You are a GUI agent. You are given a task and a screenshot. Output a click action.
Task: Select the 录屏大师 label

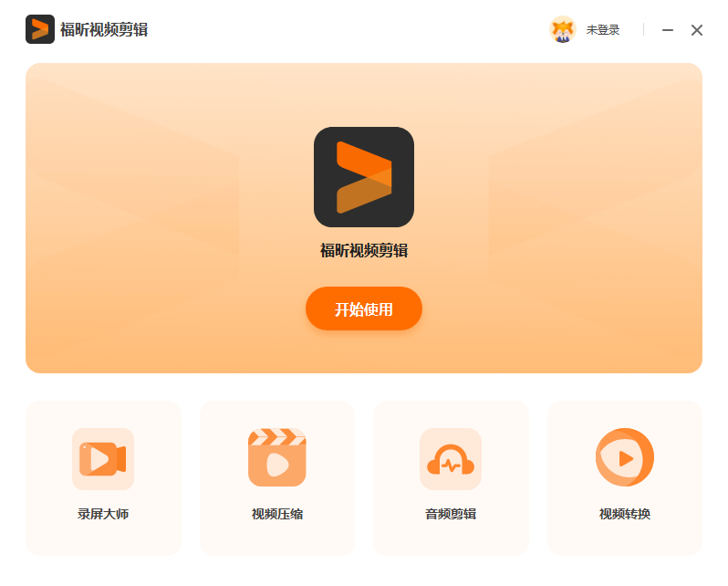103,514
